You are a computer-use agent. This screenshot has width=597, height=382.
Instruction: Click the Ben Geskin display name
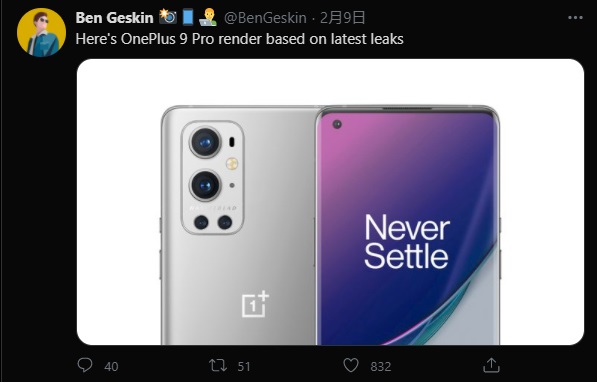tap(114, 18)
